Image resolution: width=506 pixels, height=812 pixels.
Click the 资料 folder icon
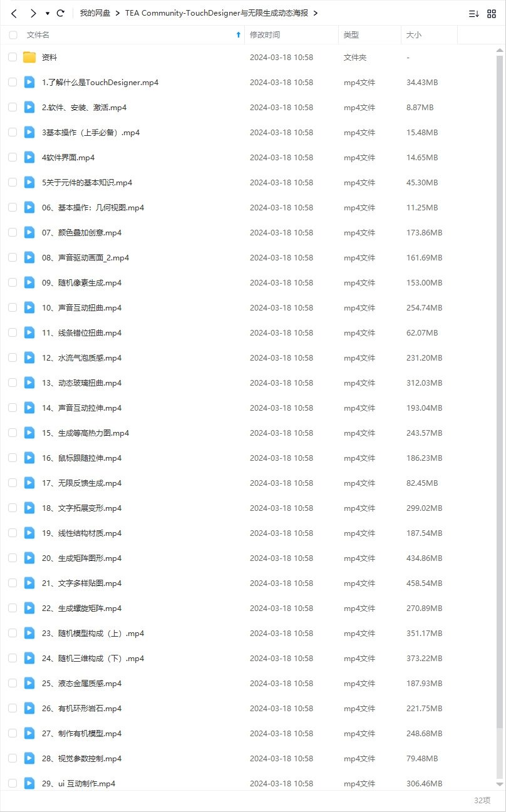pyautogui.click(x=29, y=58)
